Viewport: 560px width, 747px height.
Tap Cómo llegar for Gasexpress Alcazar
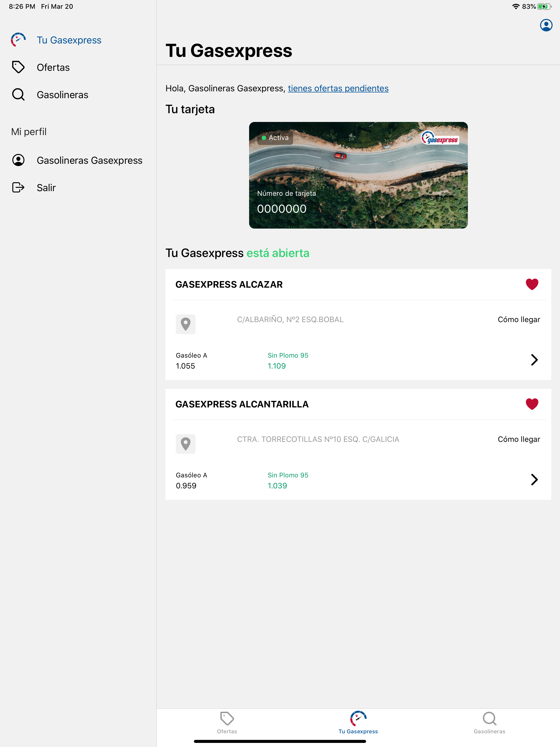tap(519, 319)
